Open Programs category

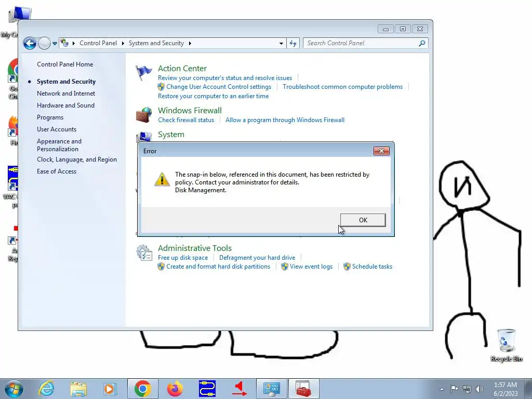coord(50,117)
